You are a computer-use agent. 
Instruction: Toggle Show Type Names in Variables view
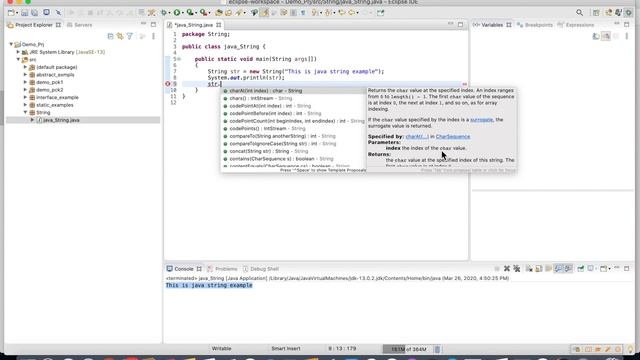point(596,36)
